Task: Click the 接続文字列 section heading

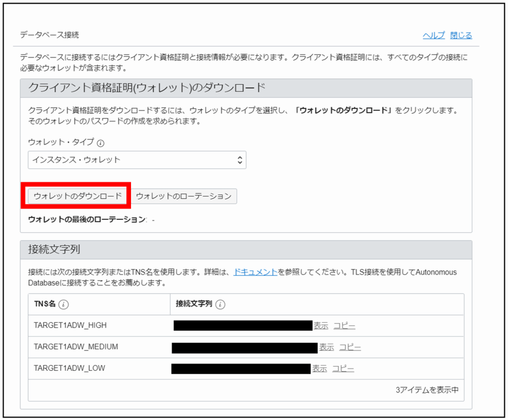Action: point(54,249)
